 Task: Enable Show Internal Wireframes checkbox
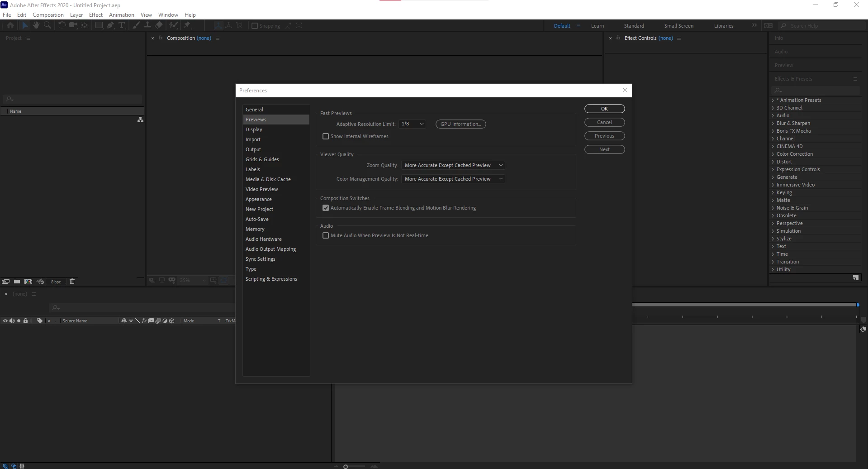point(325,136)
